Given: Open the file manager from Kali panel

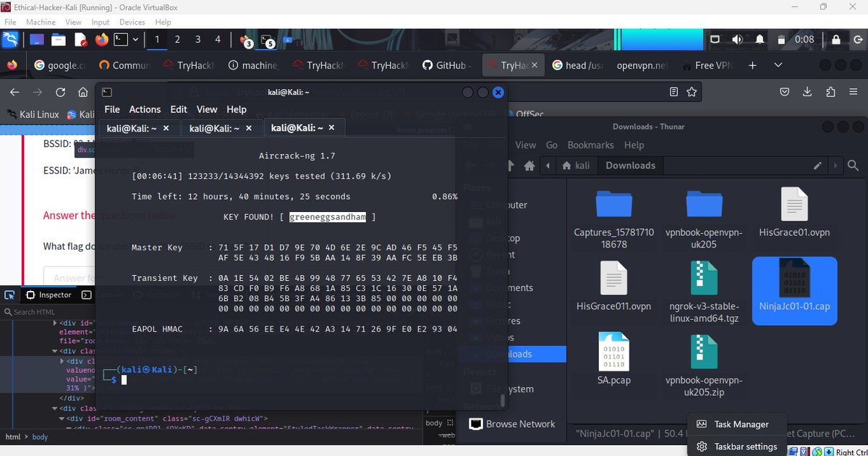Looking at the screenshot, I should [x=59, y=39].
